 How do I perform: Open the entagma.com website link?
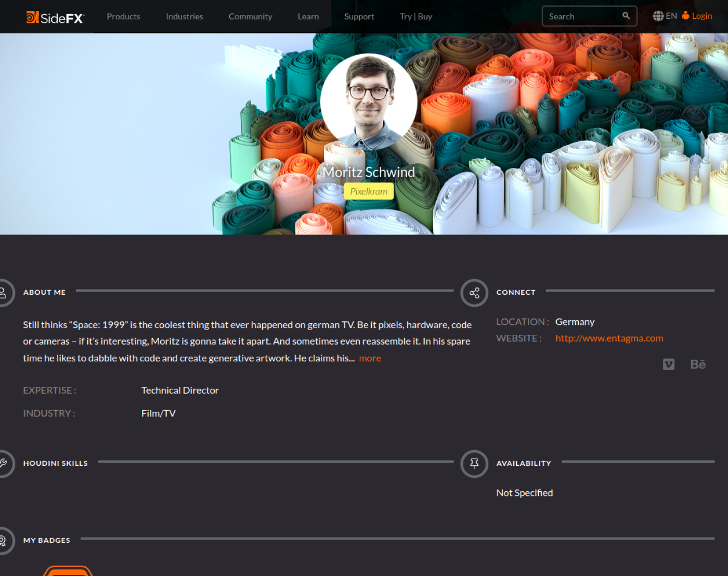[609, 338]
